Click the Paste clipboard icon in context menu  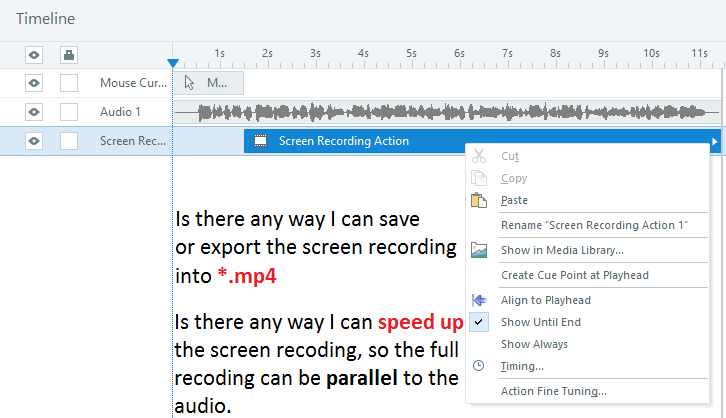click(x=479, y=200)
